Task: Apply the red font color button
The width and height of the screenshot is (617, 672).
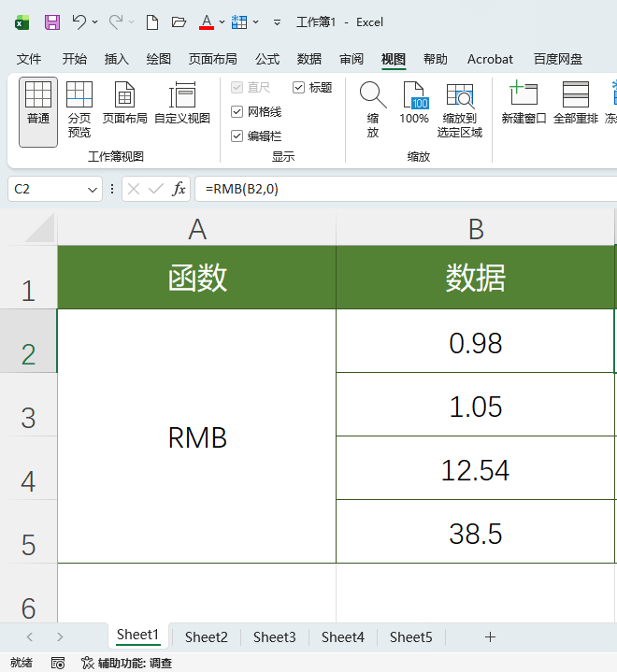Action: click(207, 21)
